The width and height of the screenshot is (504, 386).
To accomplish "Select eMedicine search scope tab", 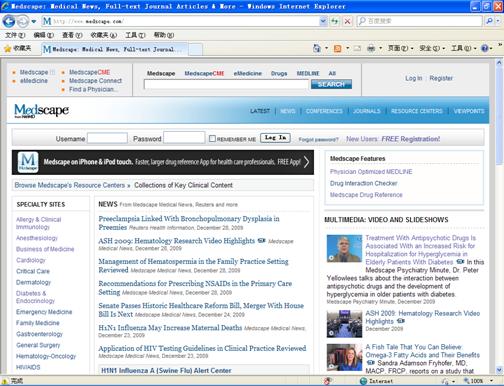I will pos(248,74).
